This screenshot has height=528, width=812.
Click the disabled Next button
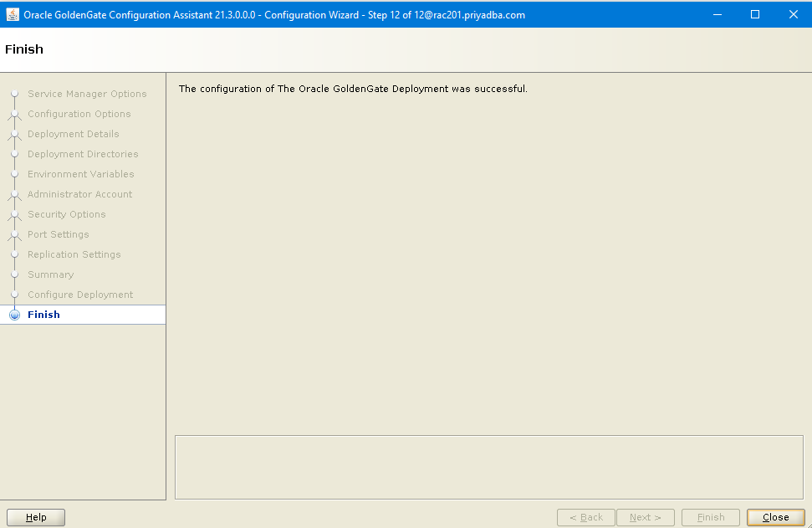click(646, 517)
